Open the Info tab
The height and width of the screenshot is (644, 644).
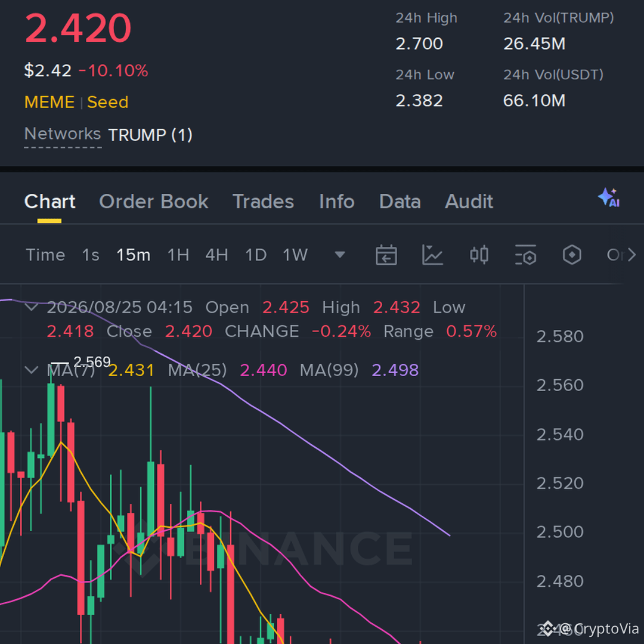point(337,202)
